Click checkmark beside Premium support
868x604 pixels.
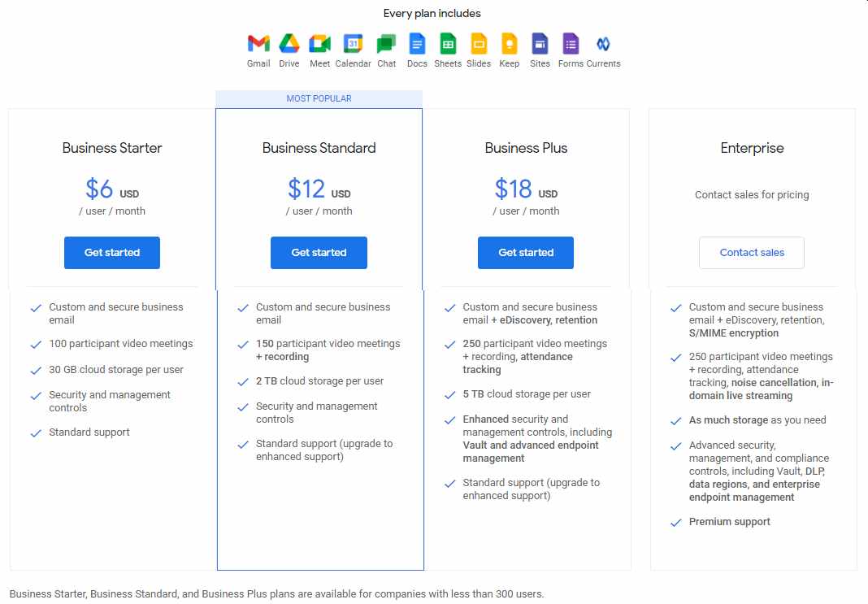pyautogui.click(x=675, y=523)
